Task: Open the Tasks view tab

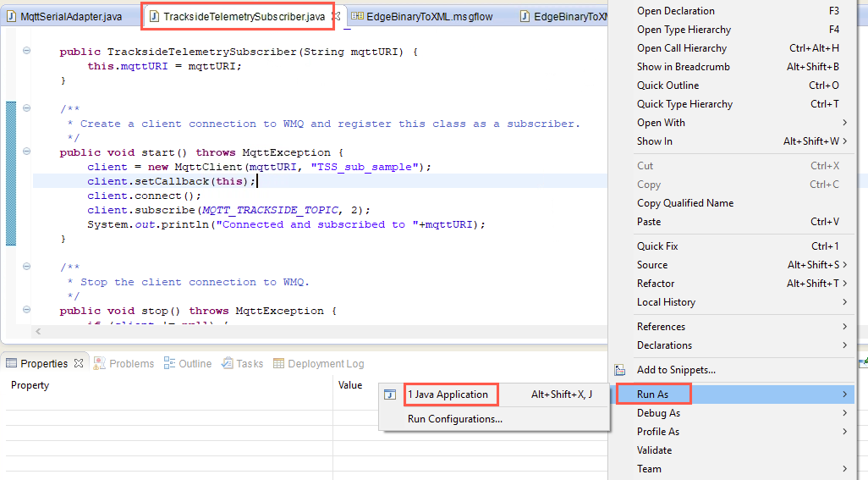Action: [x=242, y=364]
